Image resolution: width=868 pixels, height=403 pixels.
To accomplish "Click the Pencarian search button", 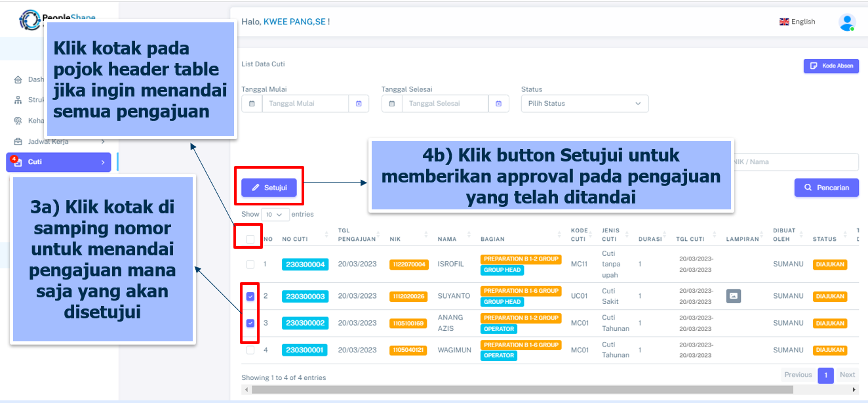I will pos(826,188).
